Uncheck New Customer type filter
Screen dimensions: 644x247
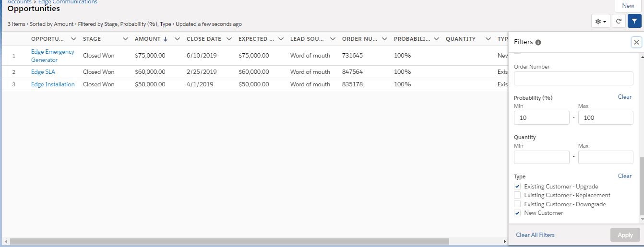[517, 213]
